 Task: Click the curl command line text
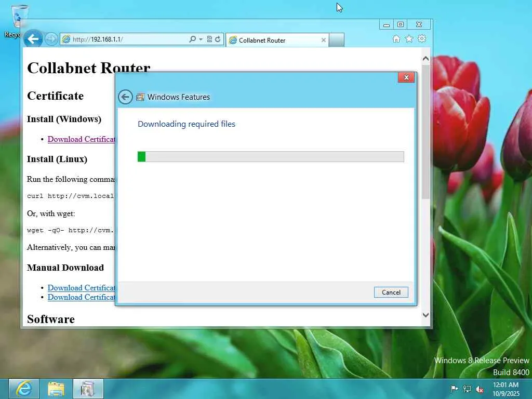click(x=71, y=196)
